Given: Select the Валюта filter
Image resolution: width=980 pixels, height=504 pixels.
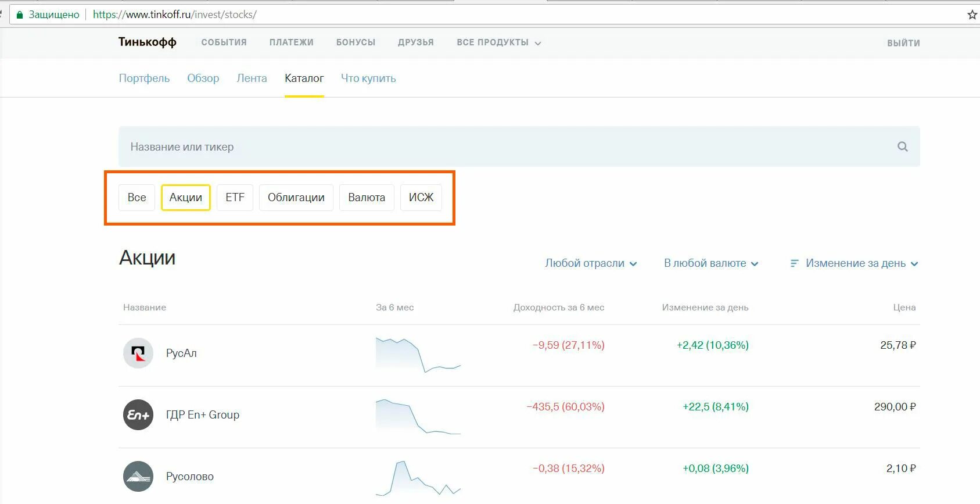Looking at the screenshot, I should (x=367, y=197).
